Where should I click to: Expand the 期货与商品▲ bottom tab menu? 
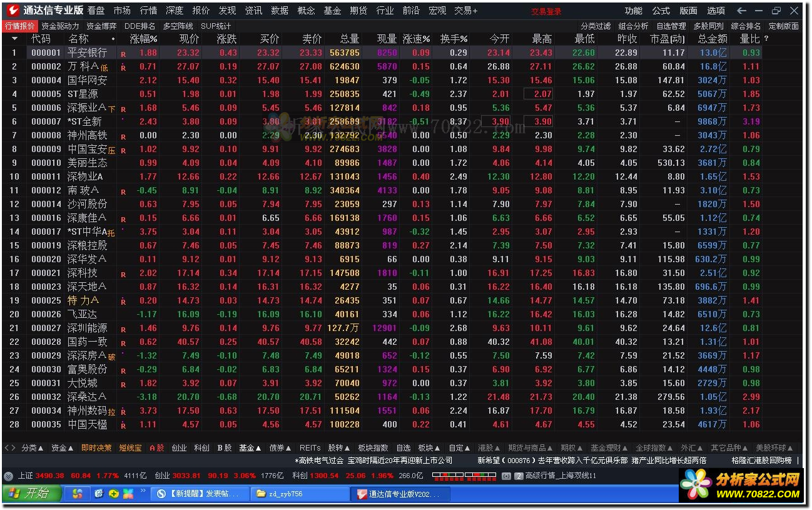[x=529, y=448]
